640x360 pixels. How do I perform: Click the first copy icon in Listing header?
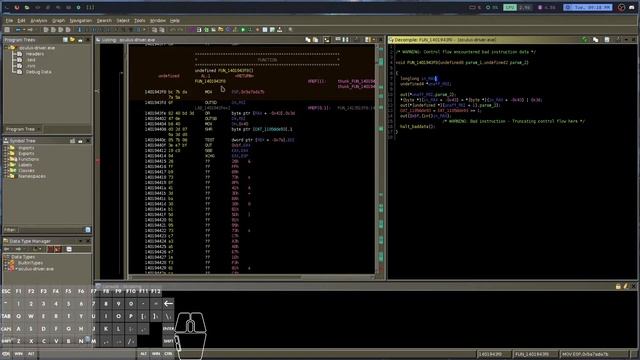pyautogui.click(x=308, y=40)
